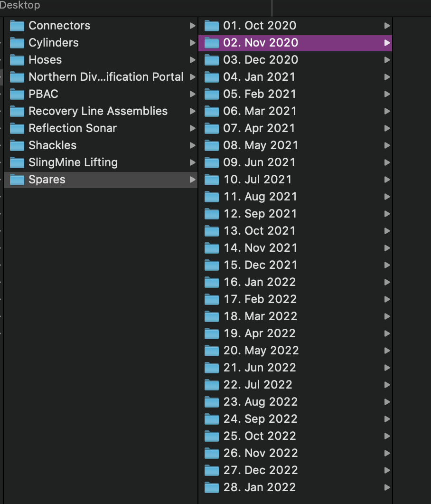Screen dimensions: 431x504
Task: Click the Connectors folder icon
Action: tap(17, 26)
